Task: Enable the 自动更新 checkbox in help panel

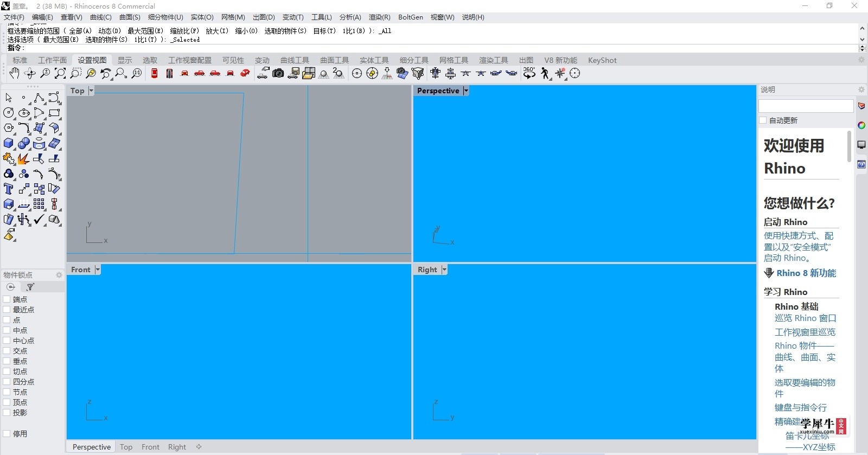Action: click(763, 120)
